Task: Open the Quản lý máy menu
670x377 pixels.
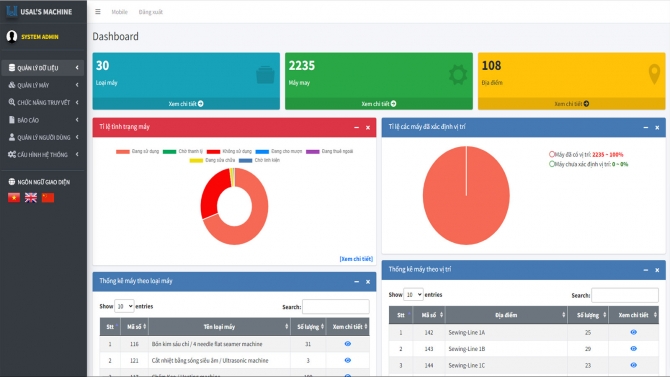Action: pyautogui.click(x=43, y=85)
